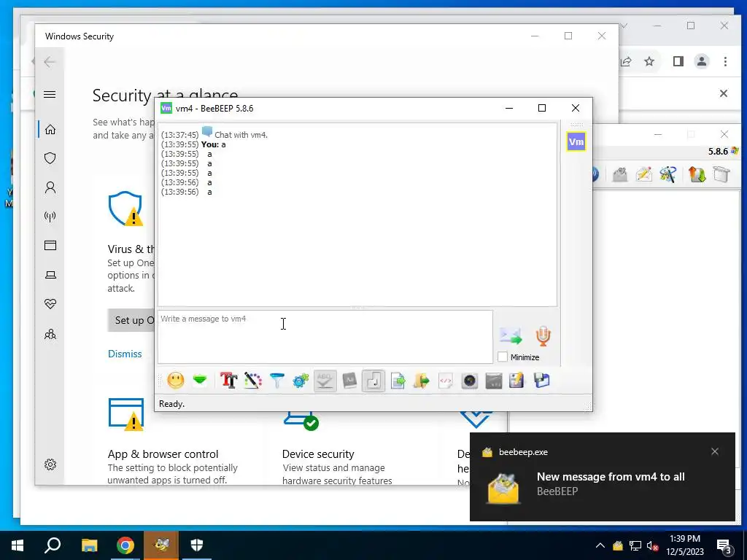The height and width of the screenshot is (560, 747).
Task: Open the Windows Security hamburger menu
Action: 50,94
